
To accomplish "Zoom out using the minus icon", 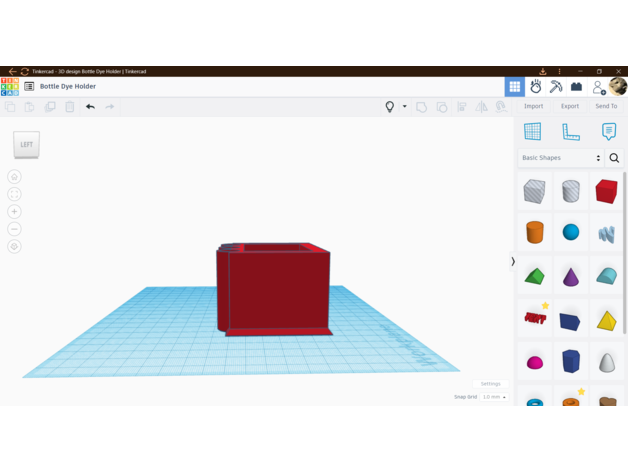I will point(14,229).
